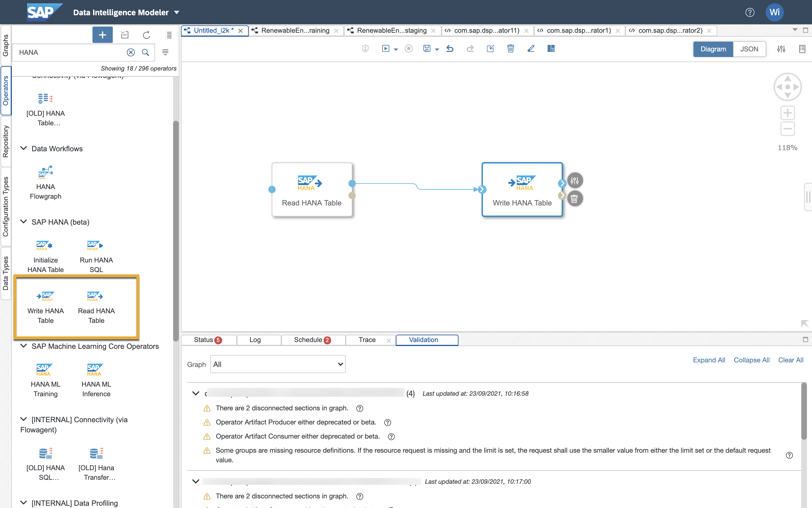Pick HANA ML Training operator
The height and width of the screenshot is (508, 812).
(x=46, y=380)
